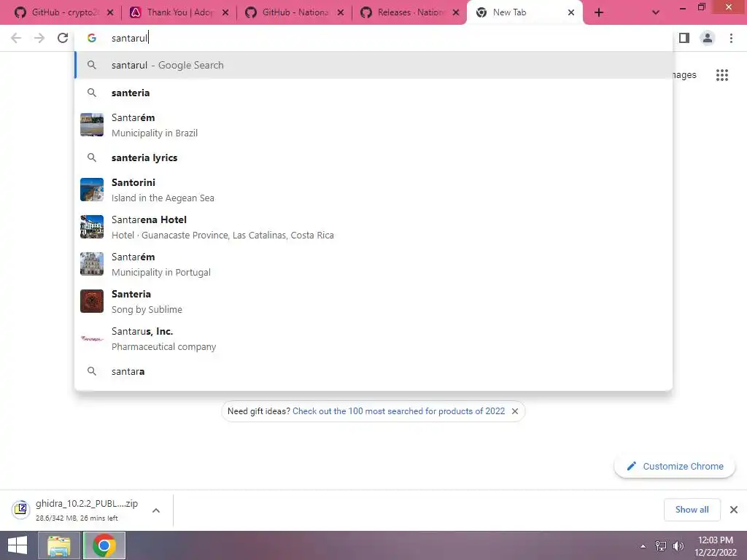Close the Releases tab

[456, 13]
